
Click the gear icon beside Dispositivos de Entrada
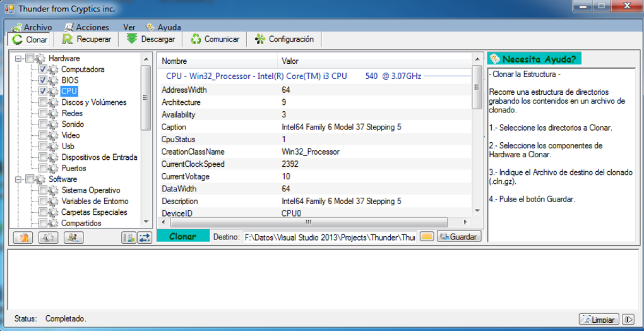tap(54, 157)
